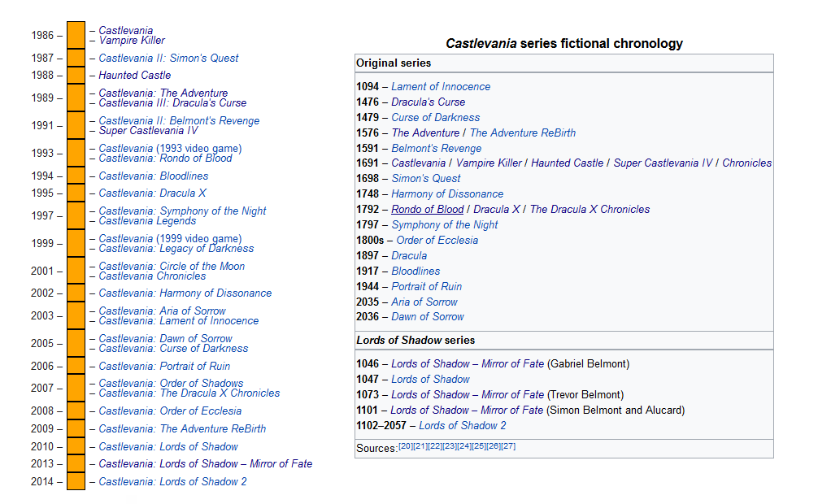This screenshot has width=818, height=504.
Task: Open Castlevania: Dracula X link
Action: tap(152, 193)
